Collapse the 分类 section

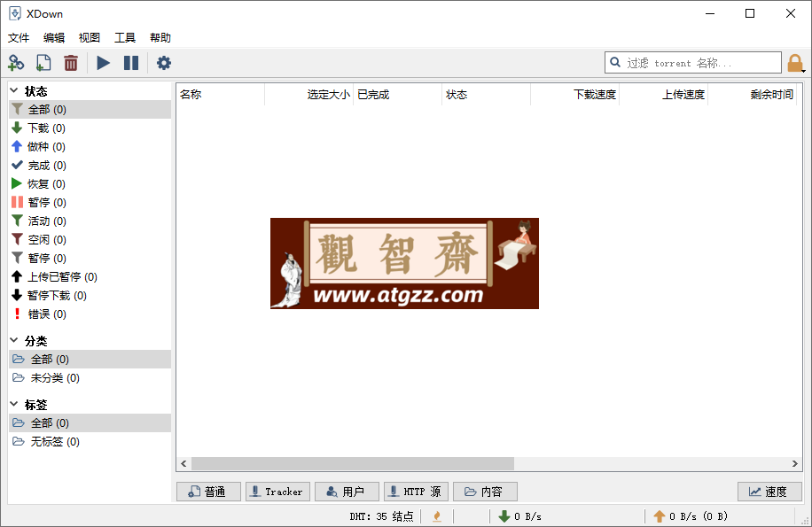[14, 340]
